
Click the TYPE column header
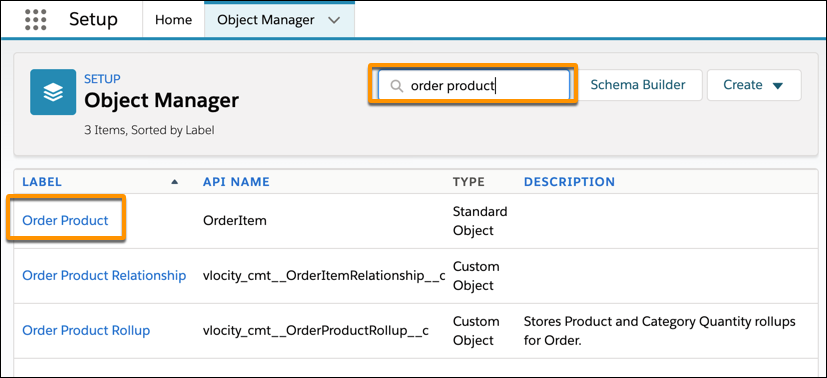tap(468, 182)
